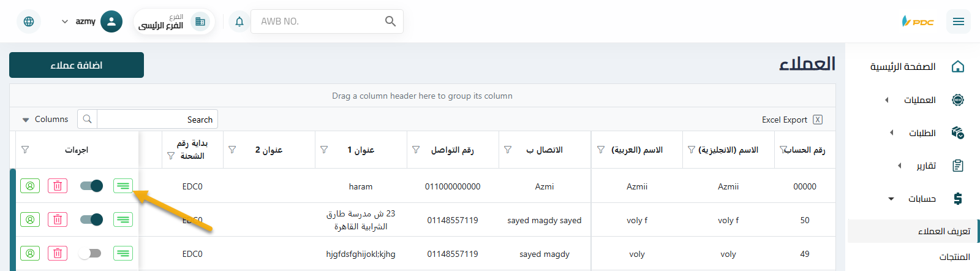The width and height of the screenshot is (980, 271).
Task: Click the Excel Export button
Action: [791, 120]
